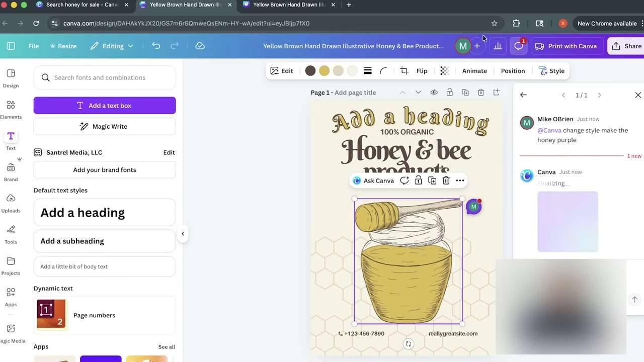The image size is (644, 362).
Task: Open the Resize menu
Action: point(63,46)
